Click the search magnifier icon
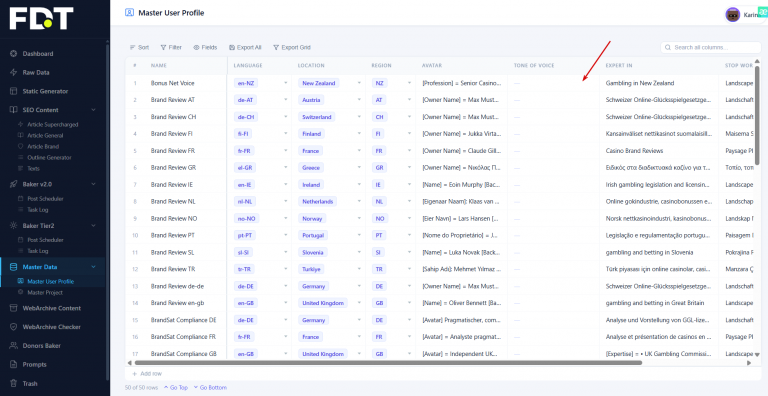 click(668, 48)
